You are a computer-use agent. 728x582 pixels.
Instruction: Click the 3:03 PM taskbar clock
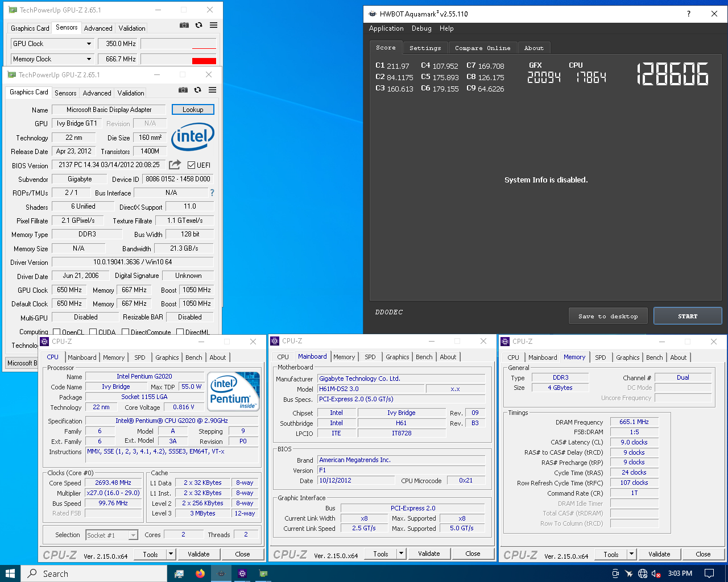680,573
